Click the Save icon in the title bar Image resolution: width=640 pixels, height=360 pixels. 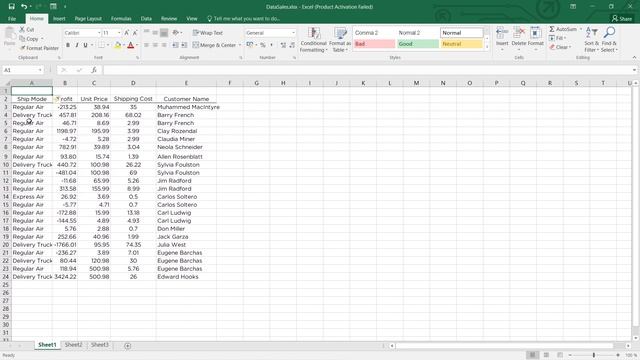[11, 7]
